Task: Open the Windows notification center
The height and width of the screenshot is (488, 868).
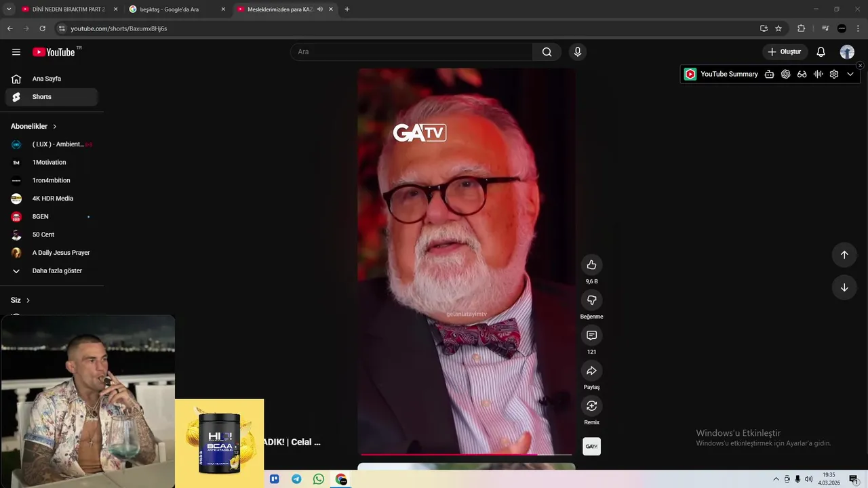Action: click(x=853, y=479)
